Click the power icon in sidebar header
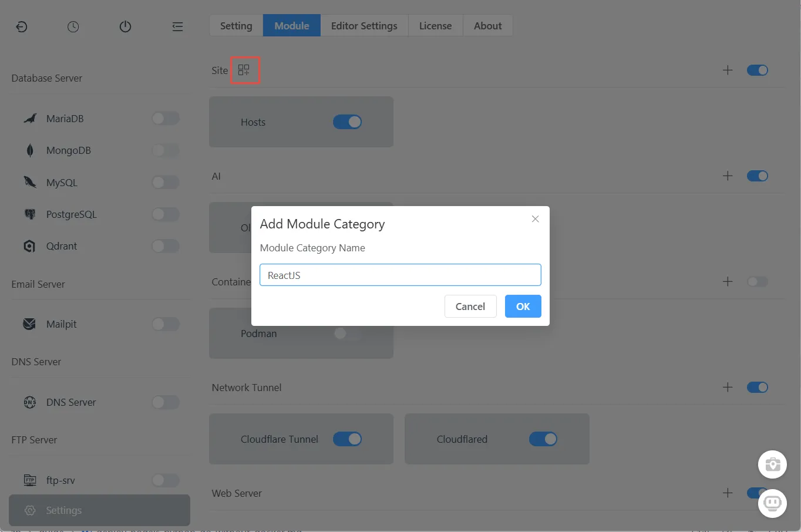801x532 pixels. click(125, 26)
